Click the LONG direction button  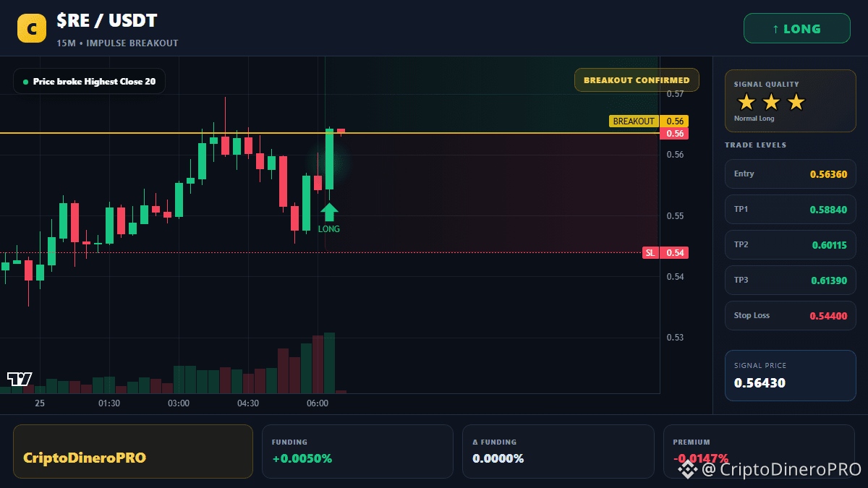(797, 29)
